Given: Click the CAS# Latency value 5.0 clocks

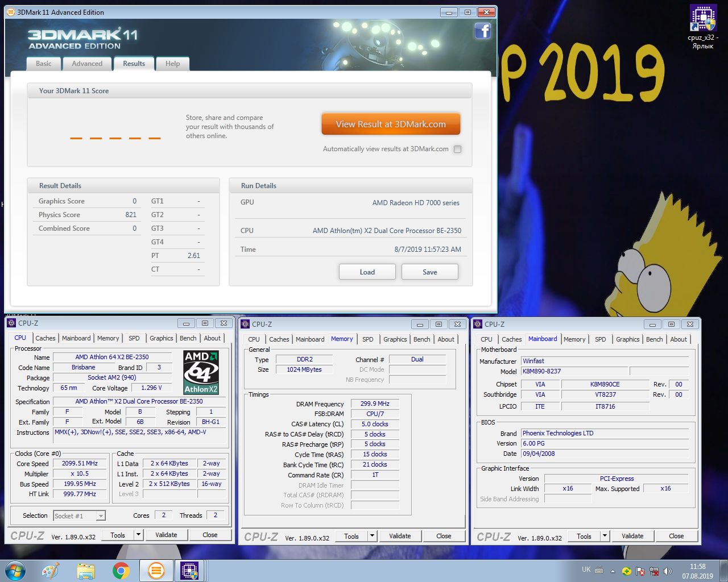Looking at the screenshot, I should pyautogui.click(x=375, y=424).
